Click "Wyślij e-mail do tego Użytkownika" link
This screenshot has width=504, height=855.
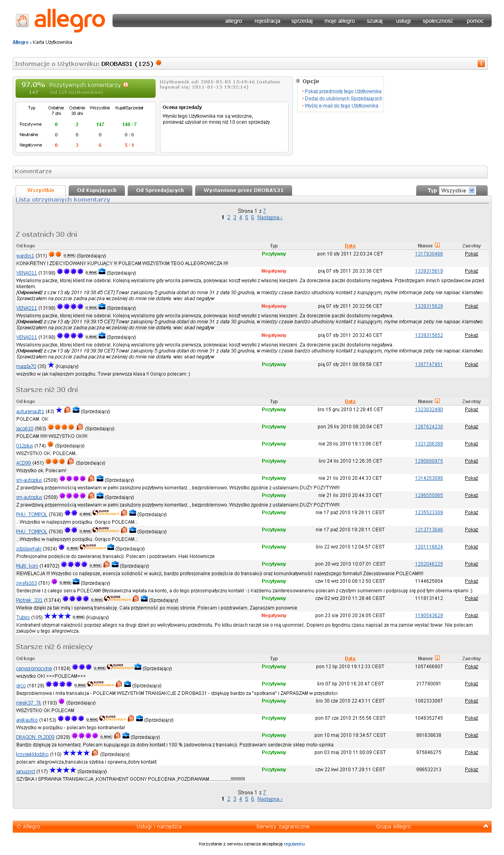pyautogui.click(x=341, y=106)
